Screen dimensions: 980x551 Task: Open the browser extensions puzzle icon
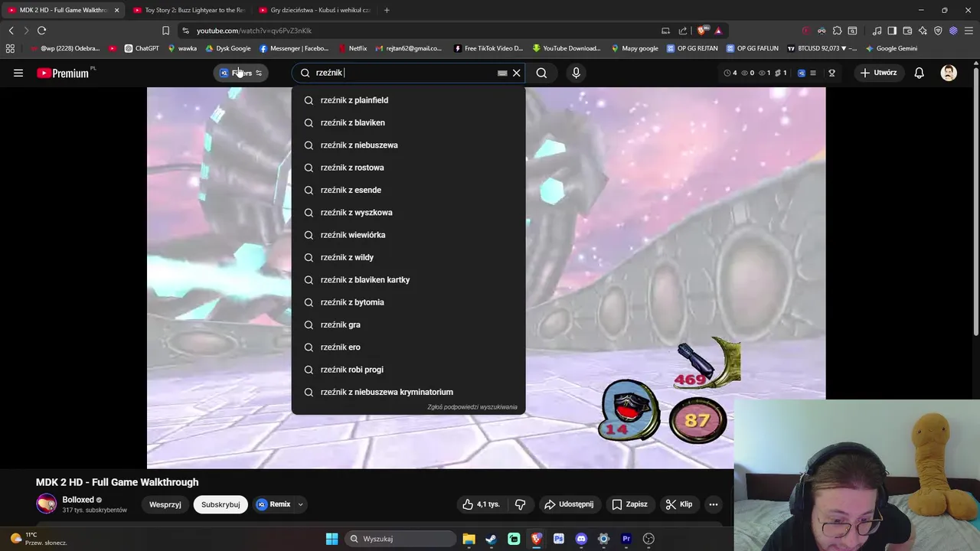pyautogui.click(x=837, y=31)
